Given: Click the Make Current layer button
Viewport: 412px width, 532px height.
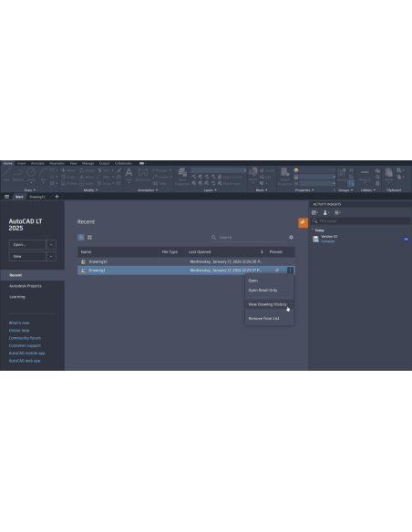Looking at the screenshot, I should (230, 177).
